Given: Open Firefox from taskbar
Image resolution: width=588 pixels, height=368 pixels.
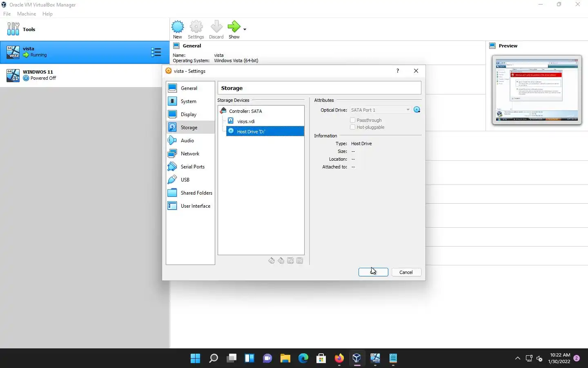Looking at the screenshot, I should click(x=339, y=358).
